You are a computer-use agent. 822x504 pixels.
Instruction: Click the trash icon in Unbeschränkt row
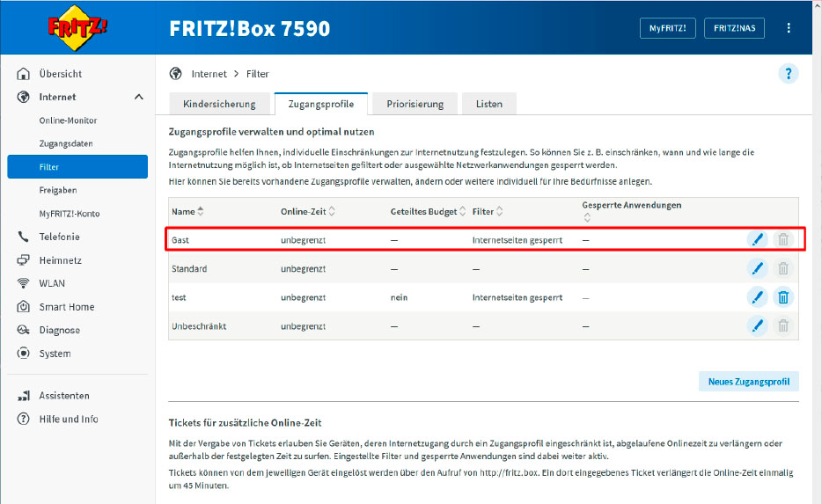783,325
